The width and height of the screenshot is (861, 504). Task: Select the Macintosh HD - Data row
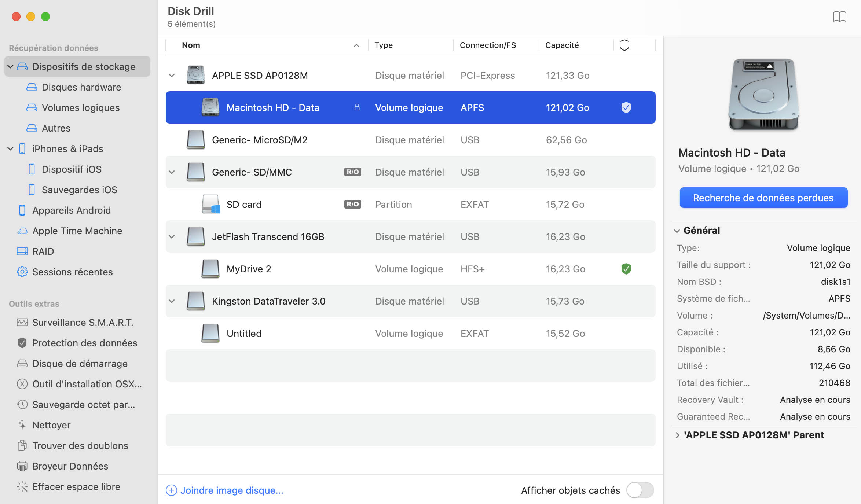(410, 107)
